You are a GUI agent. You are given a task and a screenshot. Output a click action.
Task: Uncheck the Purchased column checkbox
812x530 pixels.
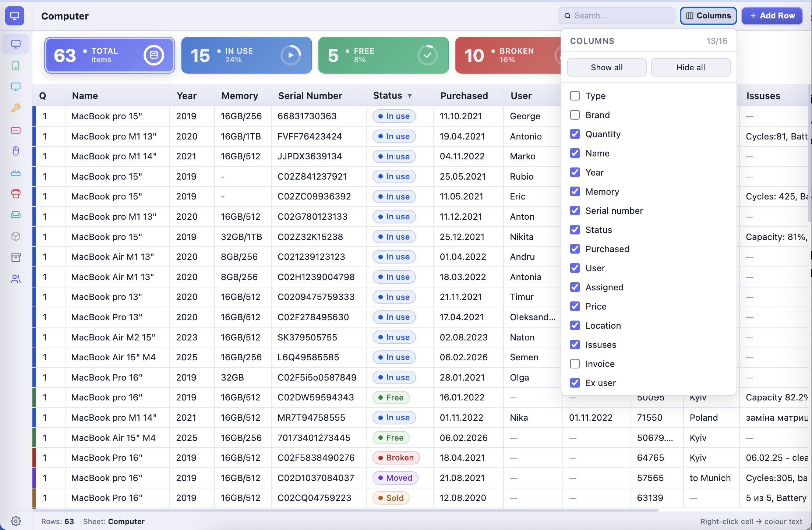pyautogui.click(x=575, y=249)
